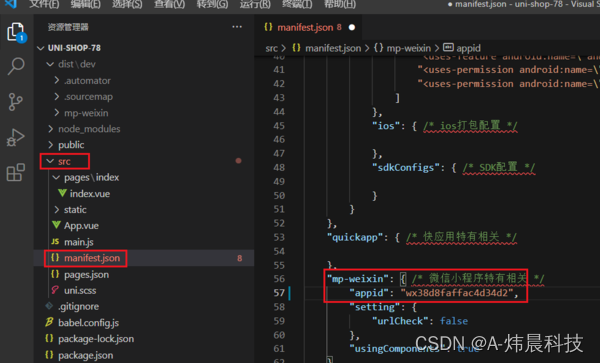
Task: Click line number 57 in the gutter
Action: click(x=279, y=293)
